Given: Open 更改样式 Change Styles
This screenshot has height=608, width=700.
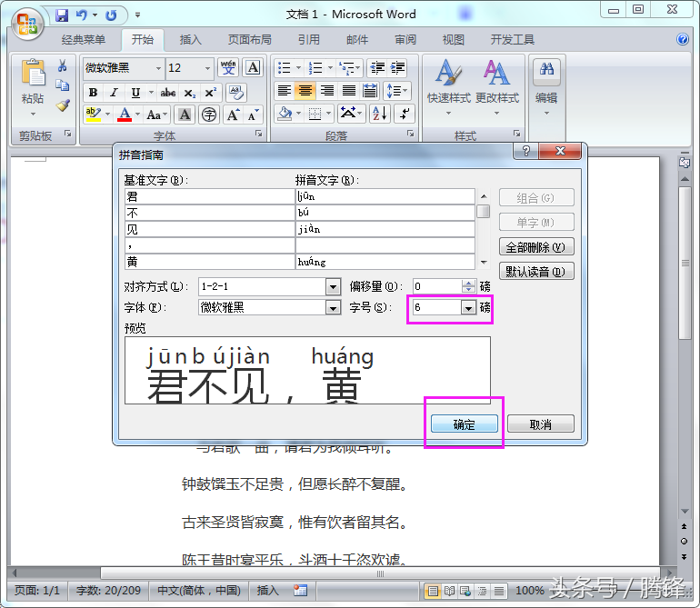Looking at the screenshot, I should pyautogui.click(x=497, y=88).
